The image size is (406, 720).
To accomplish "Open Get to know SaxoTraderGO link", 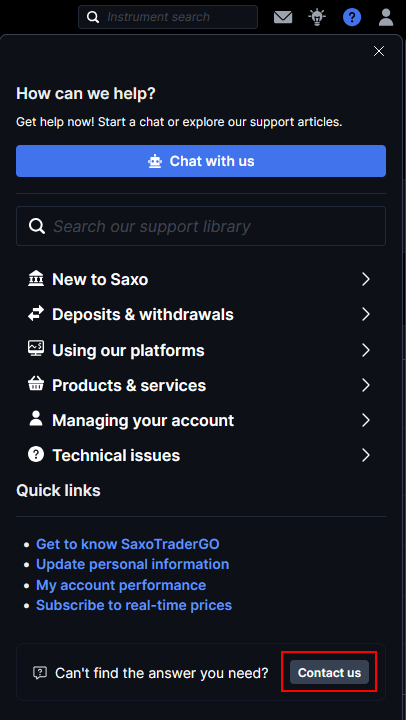I will coord(128,544).
